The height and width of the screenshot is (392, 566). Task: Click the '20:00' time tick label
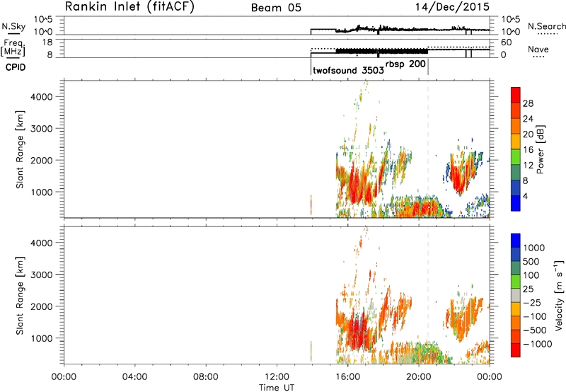pyautogui.click(x=418, y=377)
